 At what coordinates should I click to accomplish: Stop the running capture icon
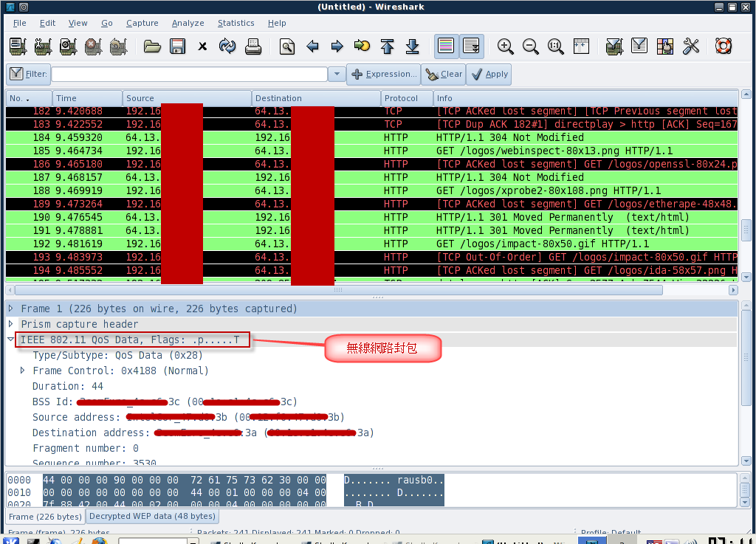94,47
